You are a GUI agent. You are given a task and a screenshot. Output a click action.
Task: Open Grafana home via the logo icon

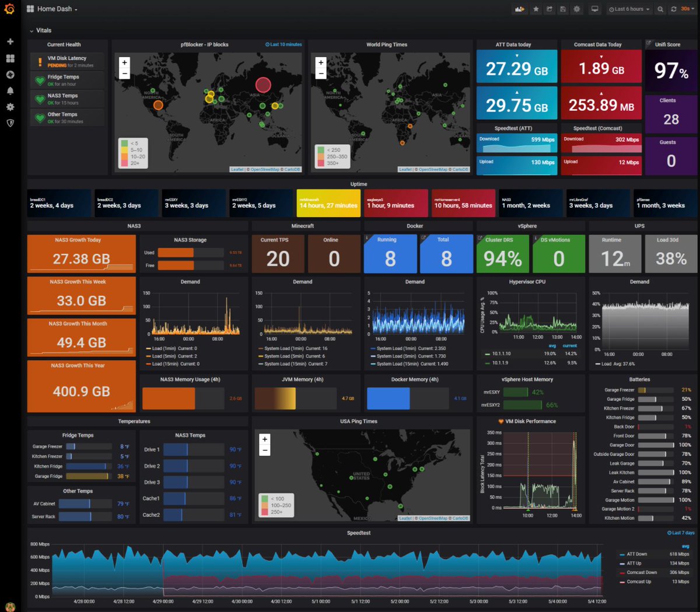point(9,9)
